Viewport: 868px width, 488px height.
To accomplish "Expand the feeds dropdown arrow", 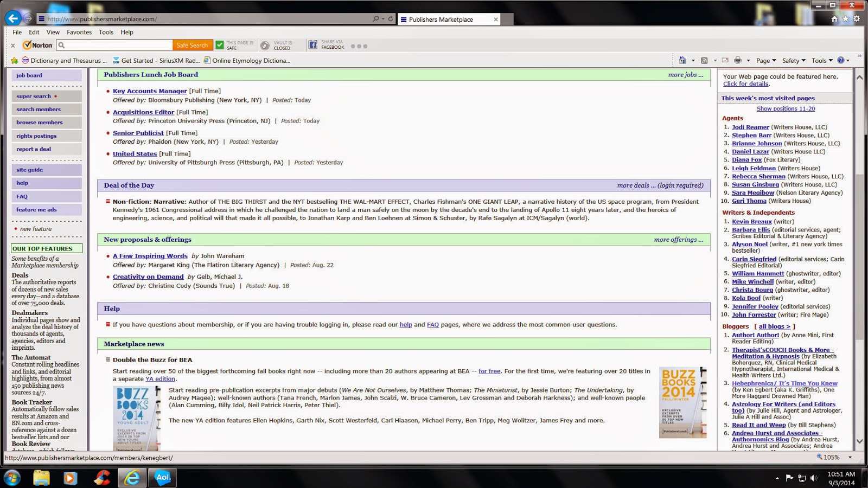I will 715,61.
